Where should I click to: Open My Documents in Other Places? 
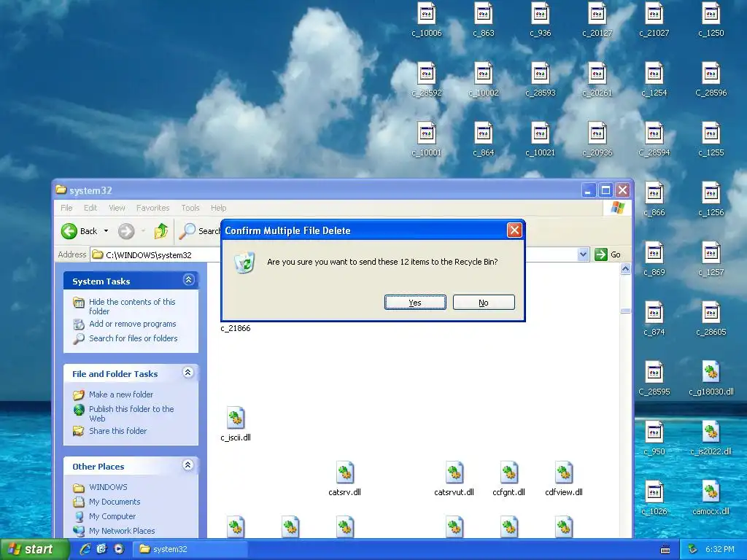pyautogui.click(x=115, y=502)
